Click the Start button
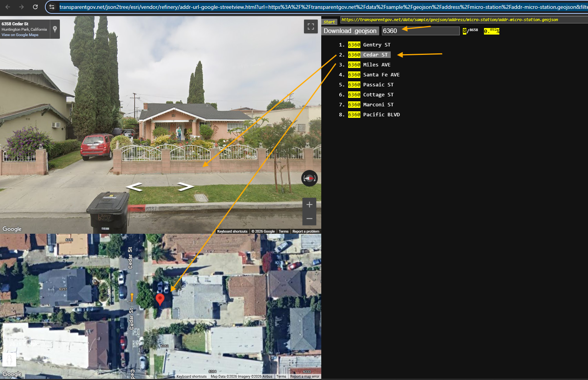 point(329,22)
